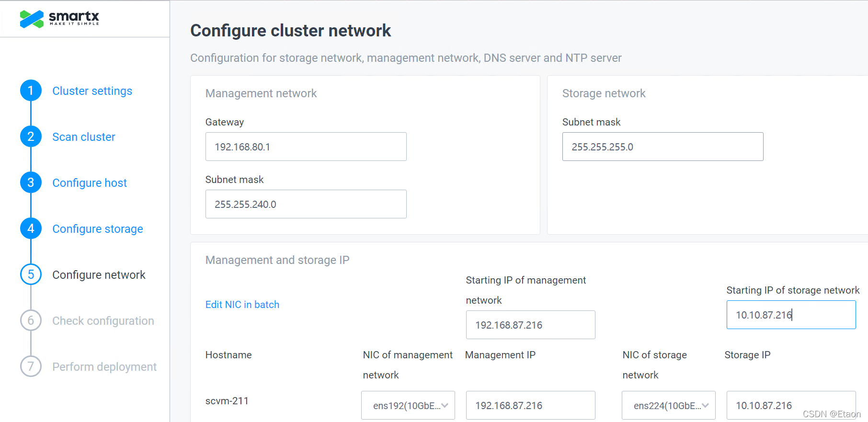This screenshot has height=422, width=868.
Task: Focus scvm-211 Management IP field
Action: tap(531, 405)
